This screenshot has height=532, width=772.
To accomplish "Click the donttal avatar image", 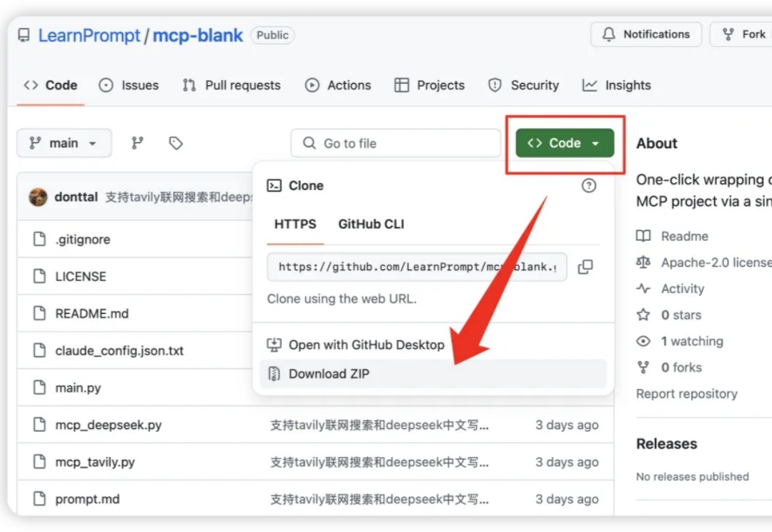I will point(38,197).
